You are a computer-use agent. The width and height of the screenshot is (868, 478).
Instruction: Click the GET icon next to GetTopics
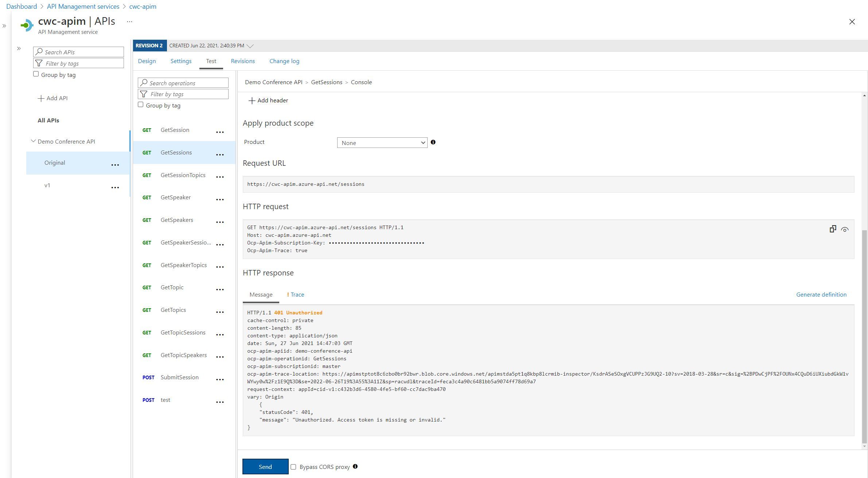click(x=147, y=309)
